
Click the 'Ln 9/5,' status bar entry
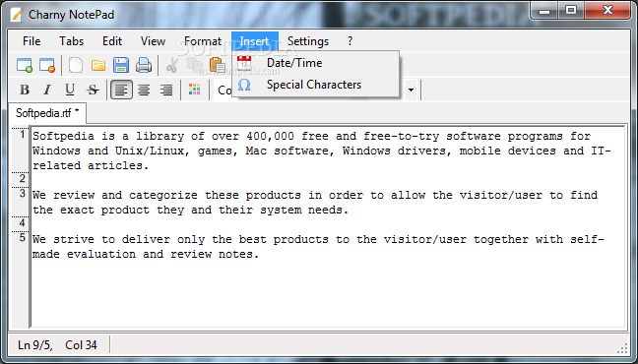coord(35,345)
